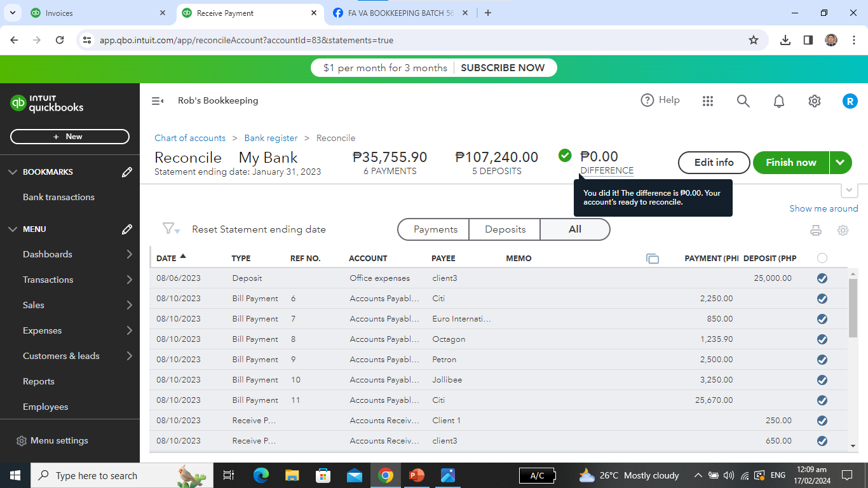Click the search magnifier icon in header
Viewport: 868px width, 488px height.
[x=743, y=101]
